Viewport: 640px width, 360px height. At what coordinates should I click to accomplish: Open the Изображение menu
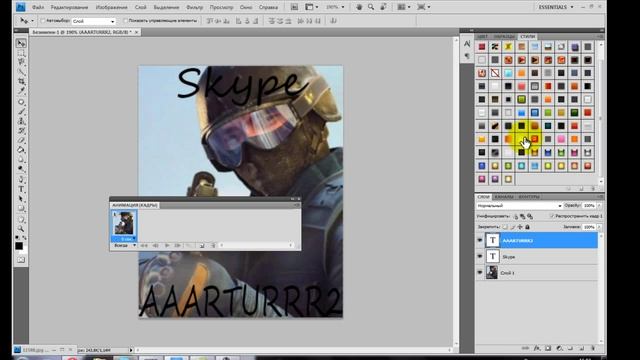tap(111, 7)
